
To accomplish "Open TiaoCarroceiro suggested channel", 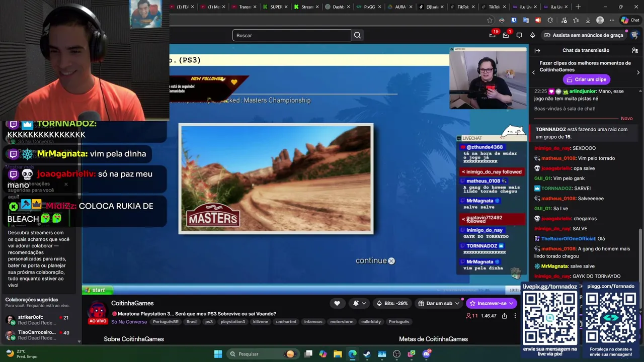I will pyautogui.click(x=37, y=335).
